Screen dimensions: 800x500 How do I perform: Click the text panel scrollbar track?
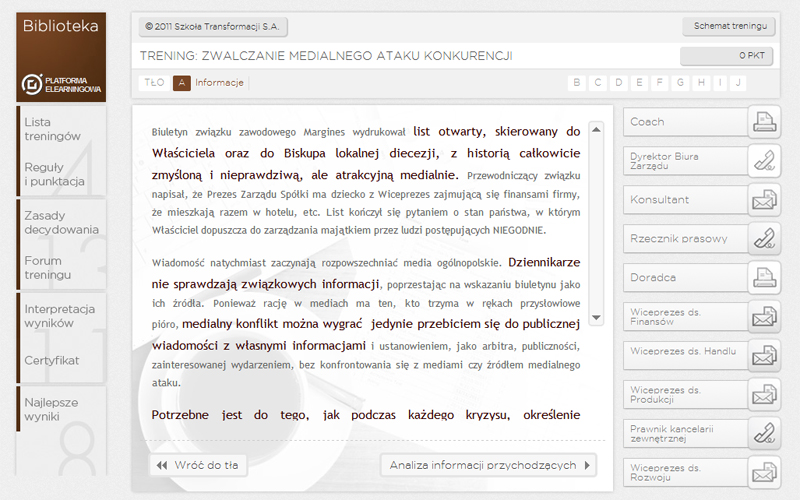tap(596, 223)
